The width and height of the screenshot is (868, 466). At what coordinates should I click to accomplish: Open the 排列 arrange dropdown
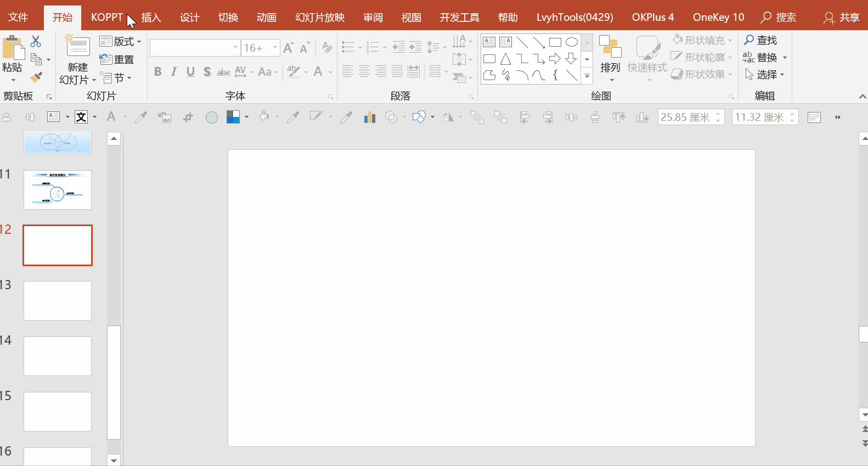coord(610,59)
